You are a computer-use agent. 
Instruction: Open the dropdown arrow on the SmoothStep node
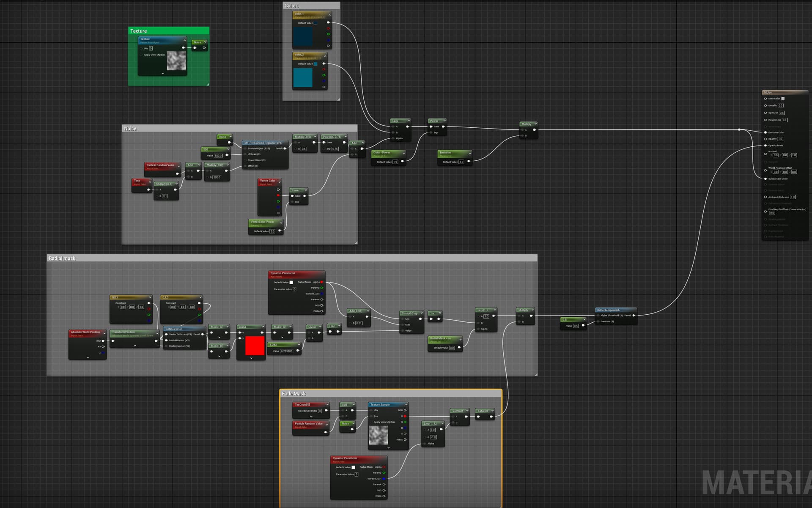click(x=422, y=313)
